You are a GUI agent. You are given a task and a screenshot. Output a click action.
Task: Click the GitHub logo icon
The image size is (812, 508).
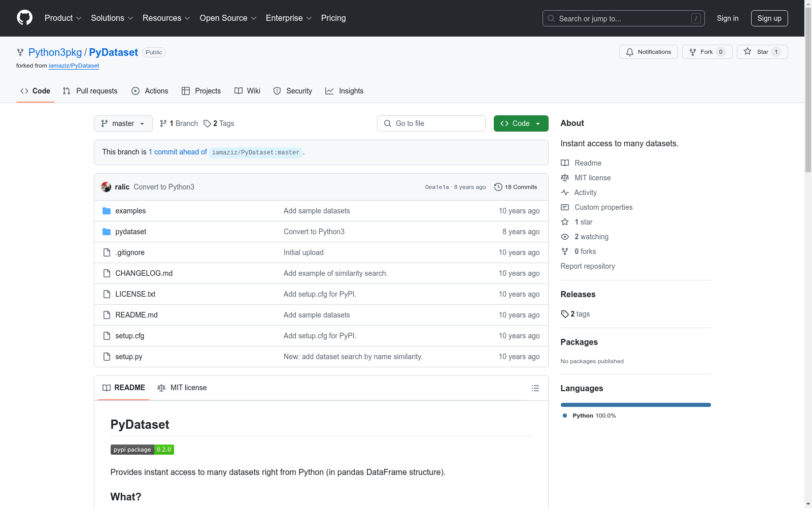pos(24,18)
